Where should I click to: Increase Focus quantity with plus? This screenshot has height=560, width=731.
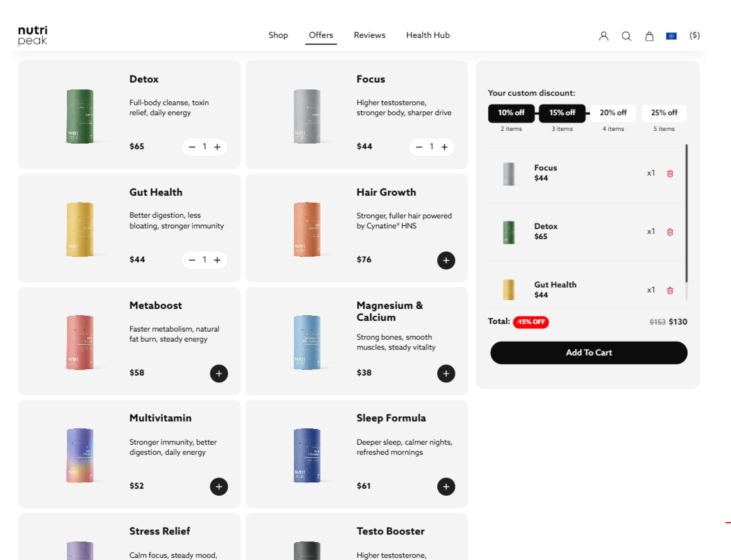tap(444, 147)
